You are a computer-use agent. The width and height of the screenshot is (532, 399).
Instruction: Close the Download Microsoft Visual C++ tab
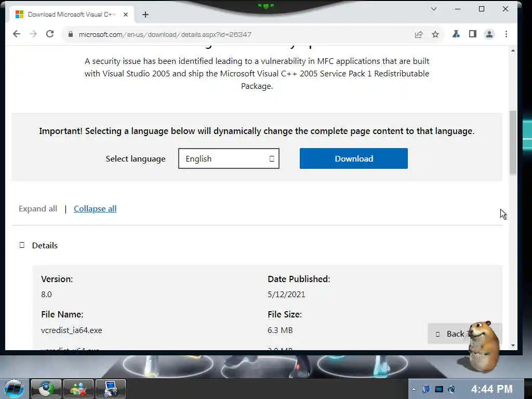click(x=126, y=15)
